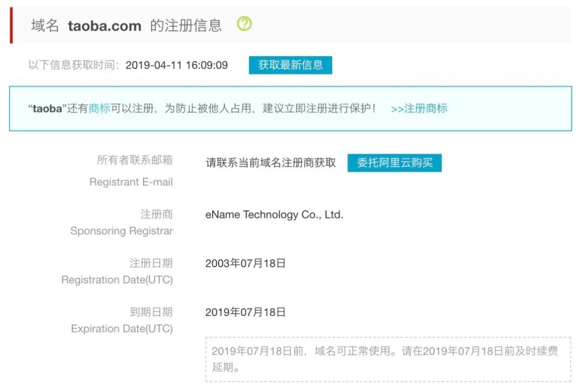Click the taoba.com domain name in the header
Image resolution: width=583 pixels, height=392 pixels.
tap(104, 26)
